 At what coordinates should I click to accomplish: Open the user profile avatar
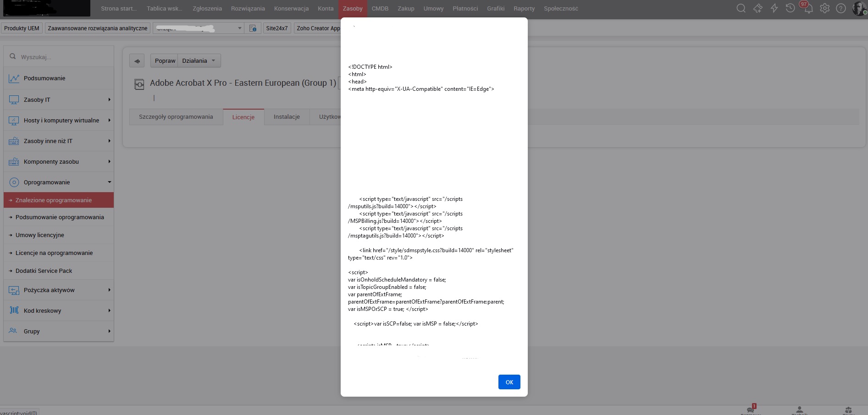click(x=859, y=8)
